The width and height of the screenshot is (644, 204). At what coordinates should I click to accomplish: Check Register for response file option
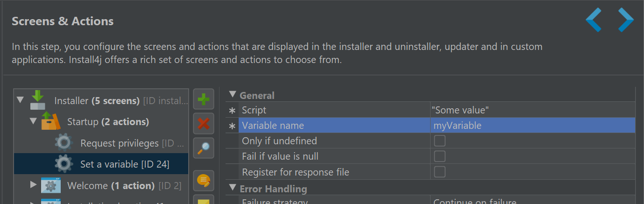(x=439, y=172)
